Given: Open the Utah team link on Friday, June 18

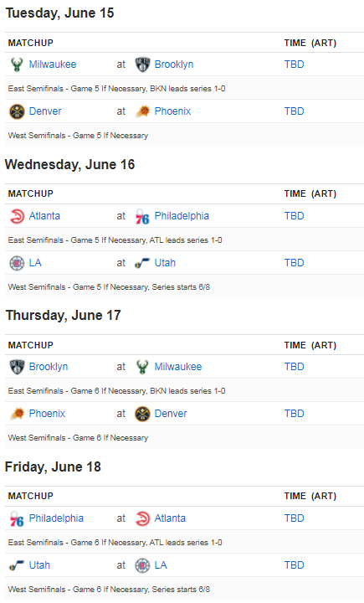Looking at the screenshot, I should point(39,565).
